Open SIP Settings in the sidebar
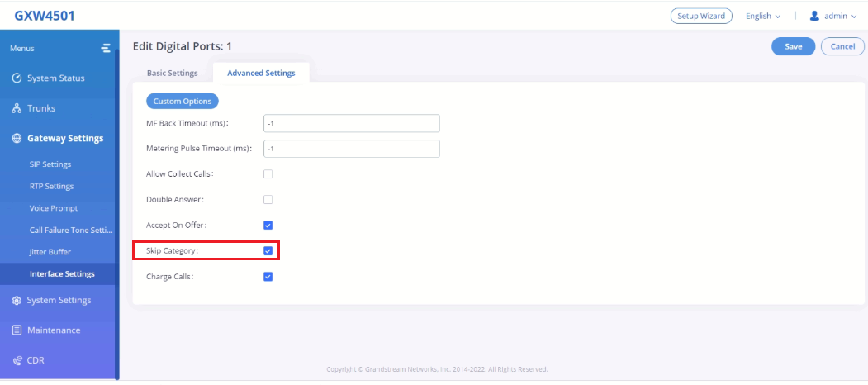The height and width of the screenshot is (385, 868). (x=50, y=164)
